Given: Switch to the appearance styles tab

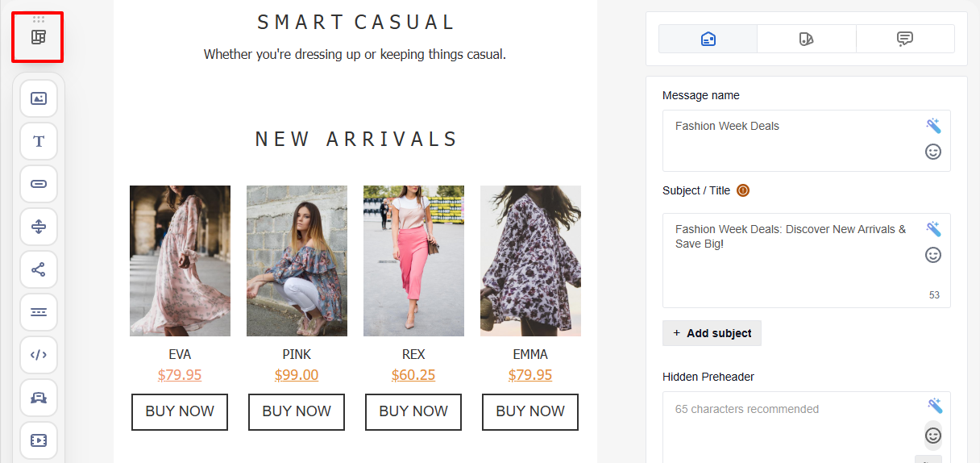Looking at the screenshot, I should tap(807, 39).
